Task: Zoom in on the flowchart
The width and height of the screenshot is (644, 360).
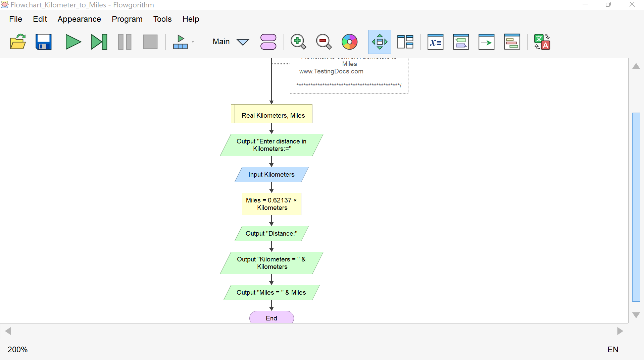Action: 298,42
